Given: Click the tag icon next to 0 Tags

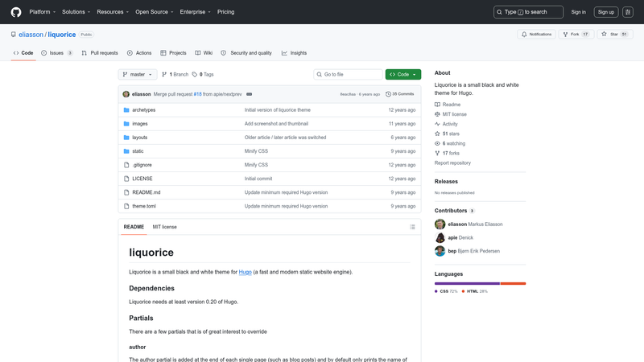Looking at the screenshot, I should pos(195,75).
